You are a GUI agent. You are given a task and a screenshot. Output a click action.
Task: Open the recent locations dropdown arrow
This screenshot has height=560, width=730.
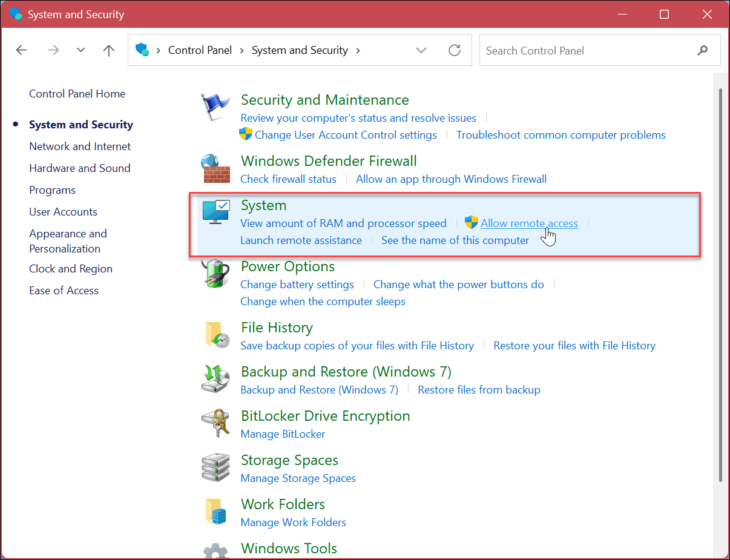[81, 50]
